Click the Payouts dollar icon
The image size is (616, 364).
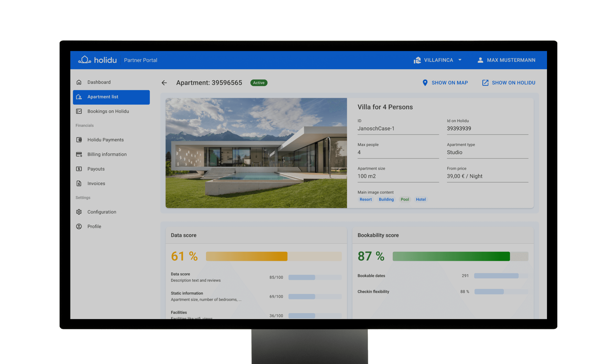(x=79, y=169)
